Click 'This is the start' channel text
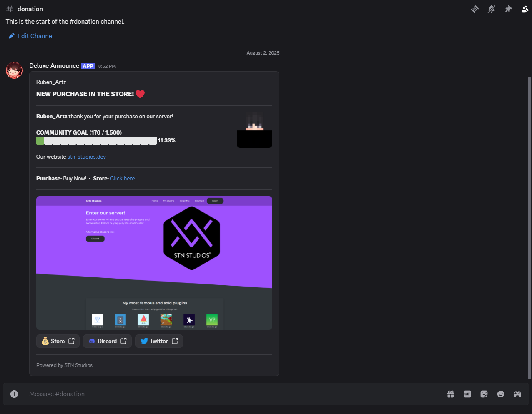Image resolution: width=532 pixels, height=414 pixels. click(65, 22)
